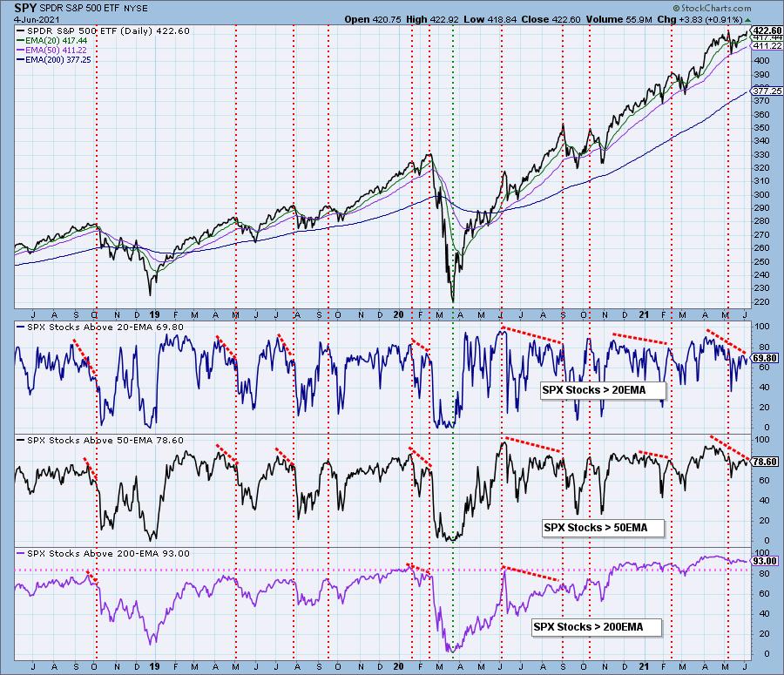Click the SPX Stocks > 200EMA annotation box
Viewport: 784px width, 675px height.
pyautogui.click(x=597, y=627)
